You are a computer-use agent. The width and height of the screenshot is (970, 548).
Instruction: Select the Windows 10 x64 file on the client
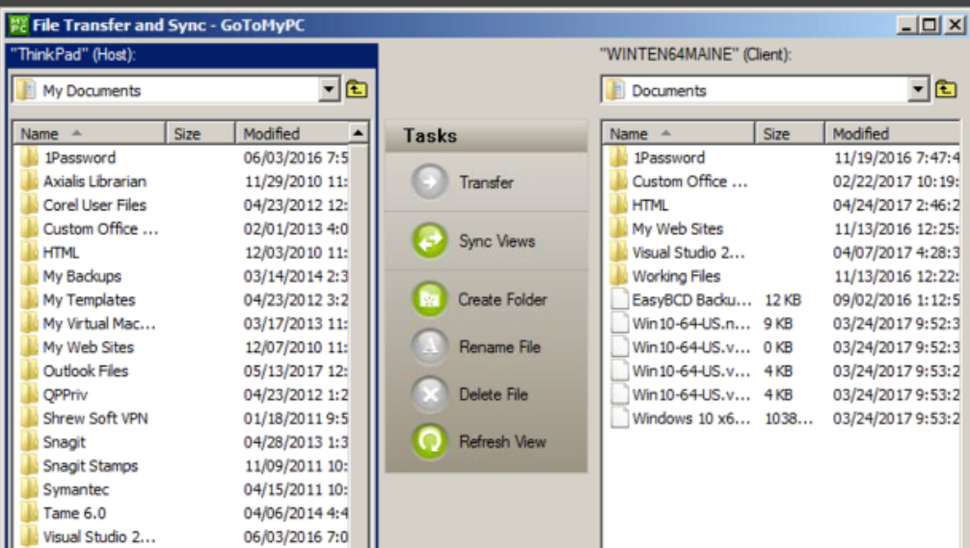coord(690,418)
